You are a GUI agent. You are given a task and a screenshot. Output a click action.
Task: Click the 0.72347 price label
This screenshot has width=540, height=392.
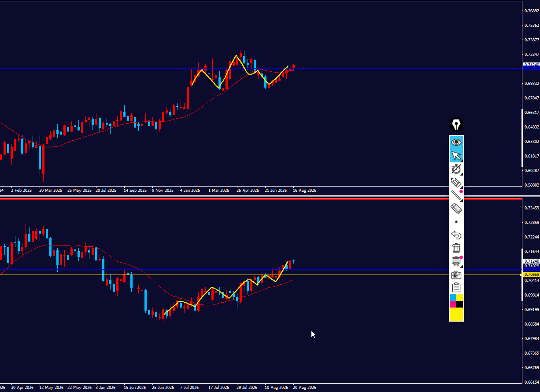point(533,54)
